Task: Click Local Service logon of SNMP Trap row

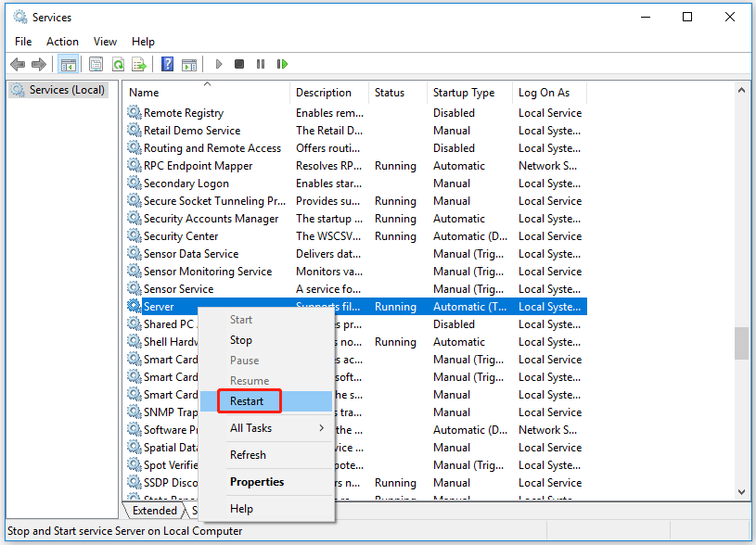Action: (x=550, y=412)
